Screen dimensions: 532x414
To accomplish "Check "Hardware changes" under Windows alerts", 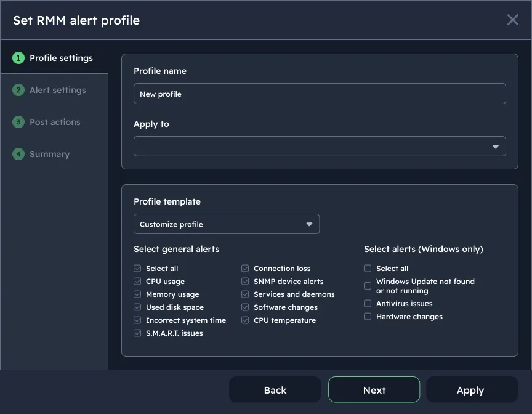I will (368, 316).
